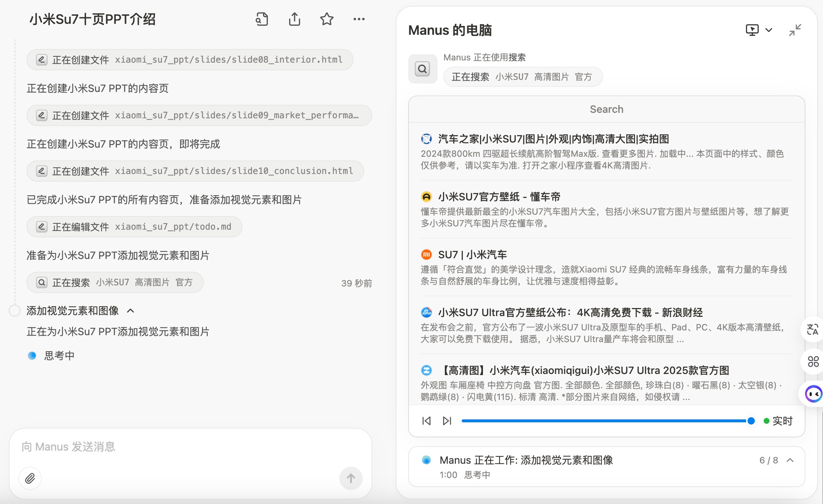Click the 1:00 思考中 timer text
Screen dimensions: 823x504
tap(465, 475)
